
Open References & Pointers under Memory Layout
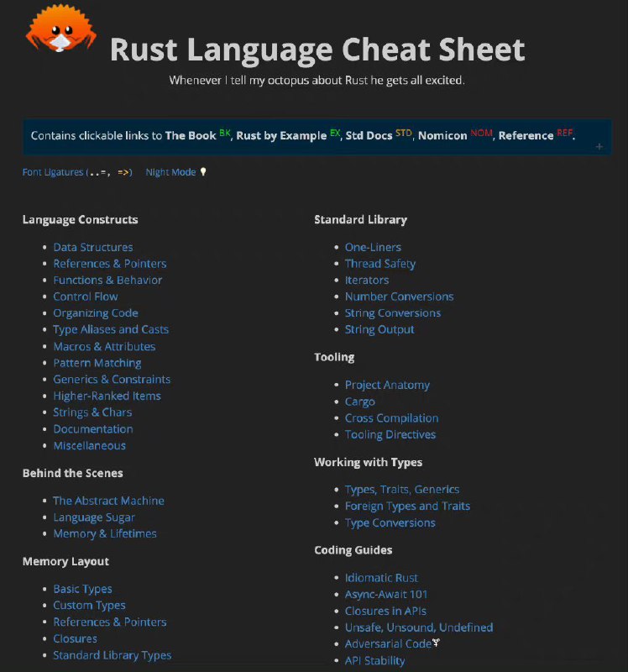click(110, 622)
